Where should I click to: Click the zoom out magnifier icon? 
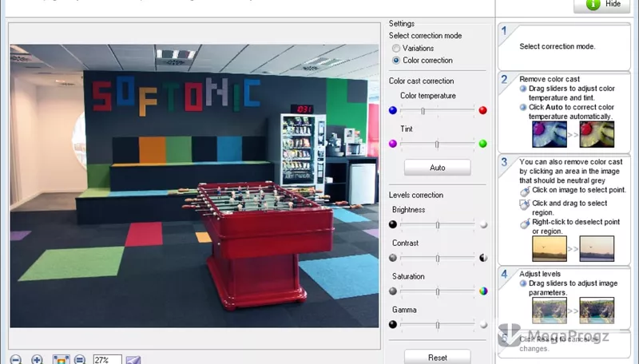pos(15,359)
